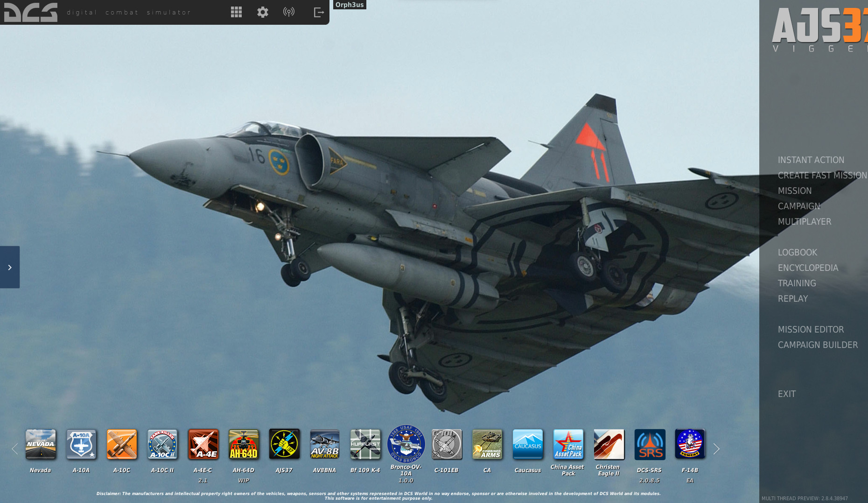The height and width of the screenshot is (503, 868).
Task: Click the Orph3us username label
Action: pos(350,5)
